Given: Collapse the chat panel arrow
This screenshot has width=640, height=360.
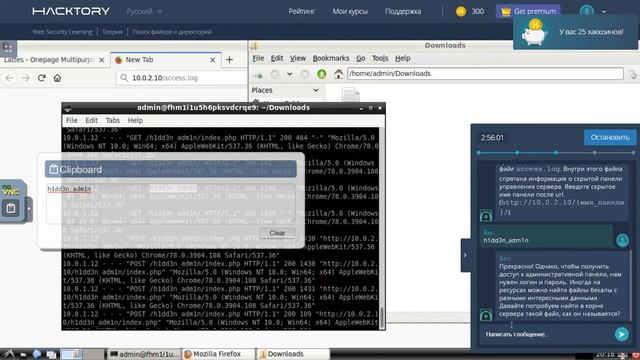Looking at the screenshot, I should [x=465, y=255].
